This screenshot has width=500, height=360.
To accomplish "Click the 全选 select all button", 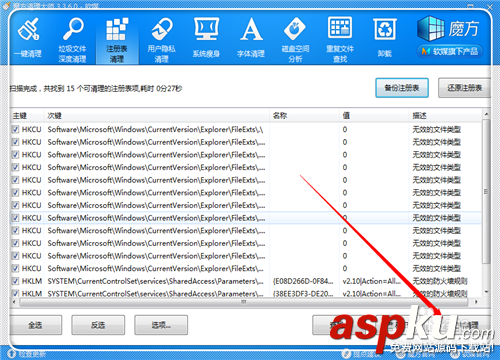I will [35, 325].
